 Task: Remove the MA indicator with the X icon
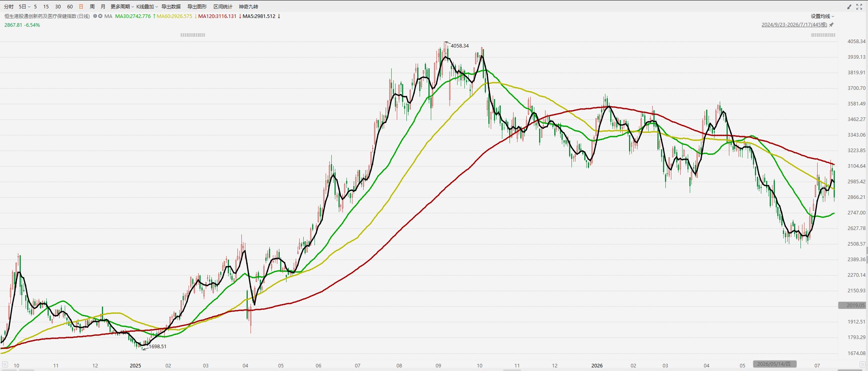(x=100, y=16)
